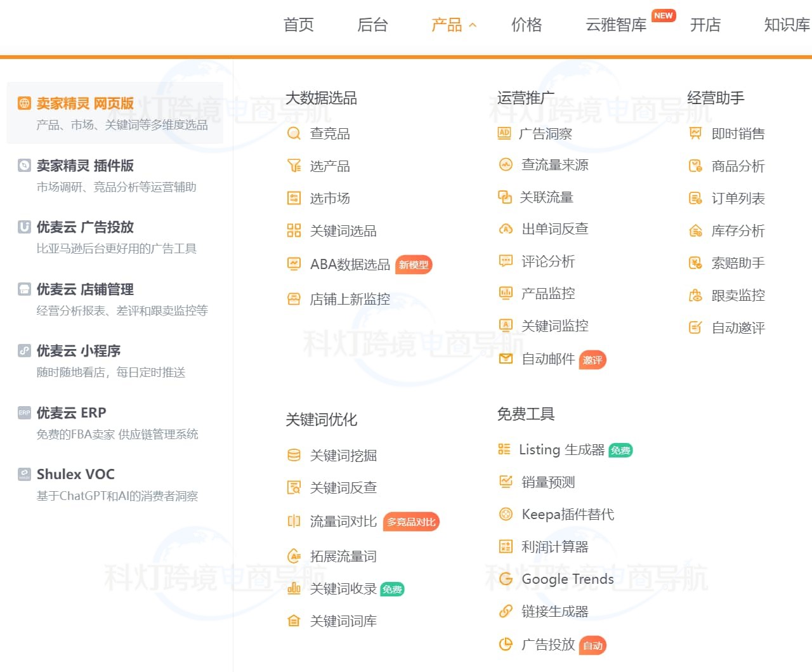Open the ABA数据选品 link
This screenshot has height=672, width=812.
pyautogui.click(x=350, y=265)
